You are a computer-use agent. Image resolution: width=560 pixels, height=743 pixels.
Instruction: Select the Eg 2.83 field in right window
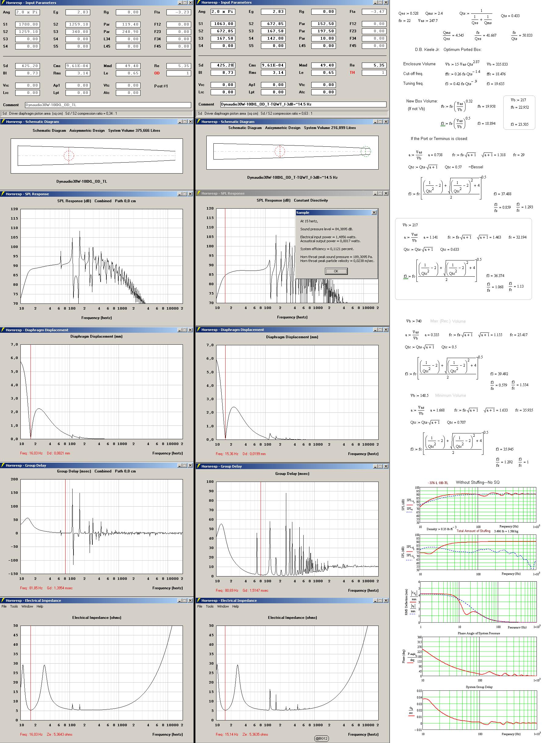pyautogui.click(x=273, y=11)
